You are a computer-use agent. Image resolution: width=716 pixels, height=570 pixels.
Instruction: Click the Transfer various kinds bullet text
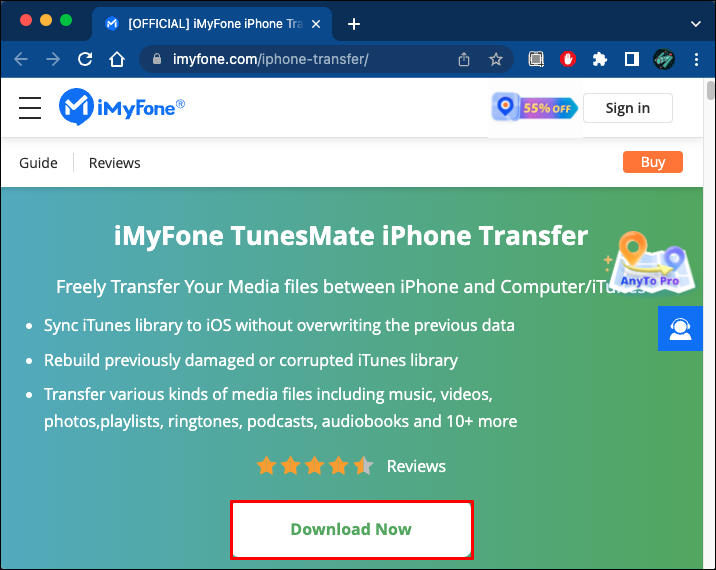click(x=280, y=407)
